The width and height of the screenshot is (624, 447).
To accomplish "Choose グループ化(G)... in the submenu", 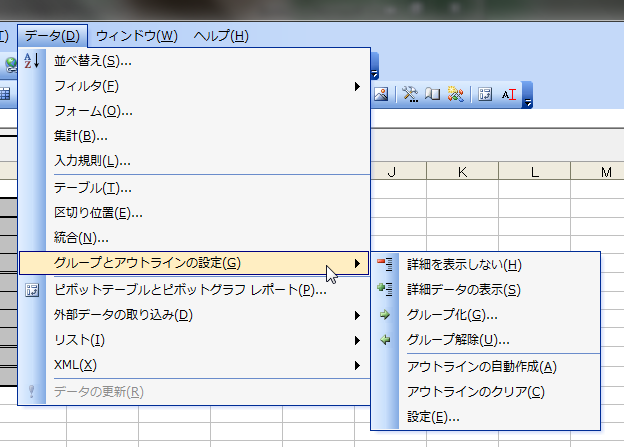I will 486,315.
